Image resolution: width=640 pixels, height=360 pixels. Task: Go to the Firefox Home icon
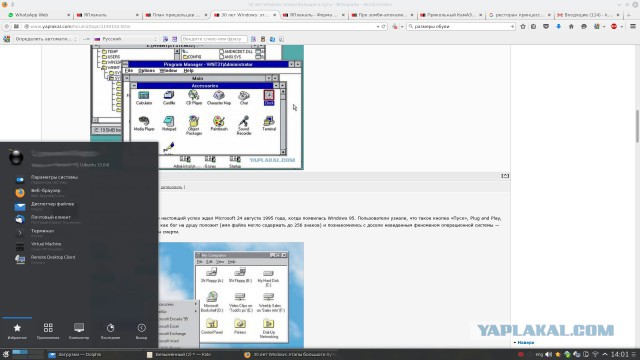[571, 27]
